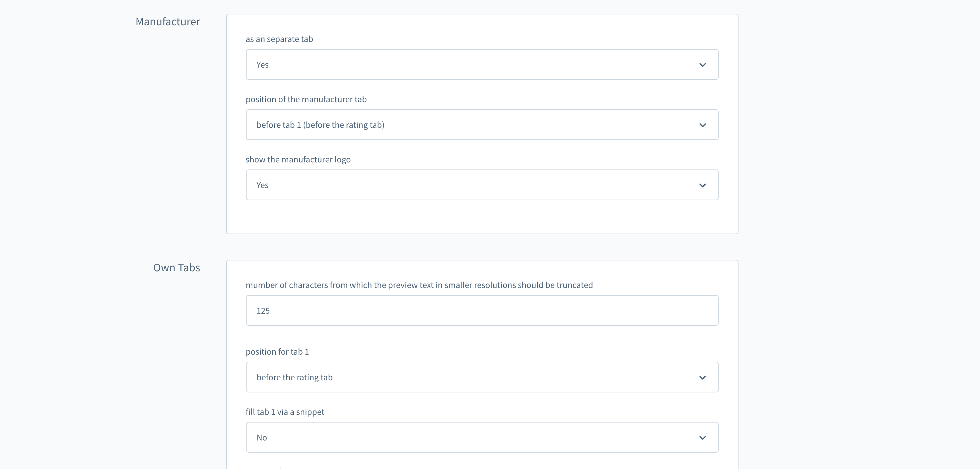
Task: Click 'before tab 1 (before the rating tab)' value
Action: [x=320, y=125]
